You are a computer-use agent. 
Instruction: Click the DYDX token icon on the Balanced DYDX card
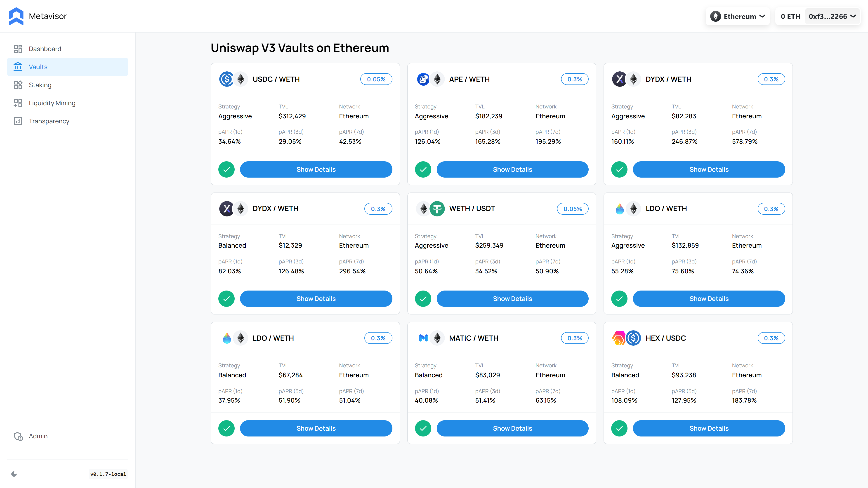(x=226, y=209)
